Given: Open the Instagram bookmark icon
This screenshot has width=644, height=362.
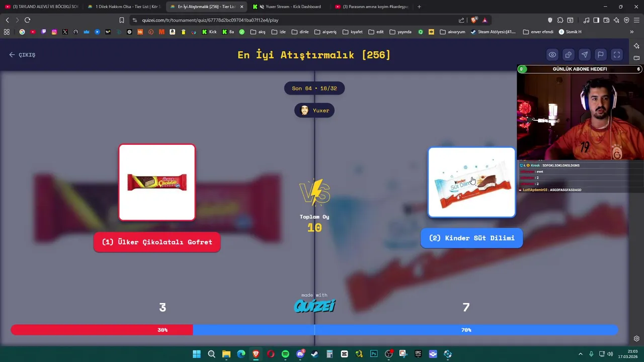Looking at the screenshot, I should point(54,32).
